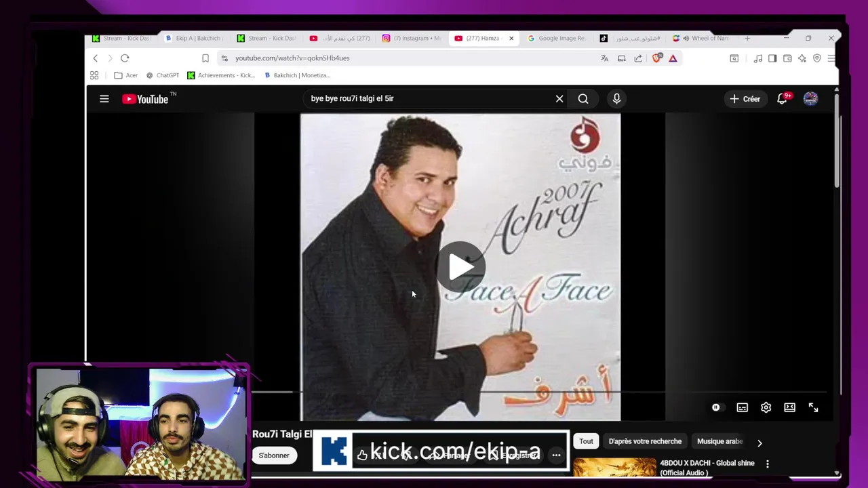Subscribe with the S'abonner button
Image resolution: width=868 pixels, height=488 pixels.
(274, 455)
